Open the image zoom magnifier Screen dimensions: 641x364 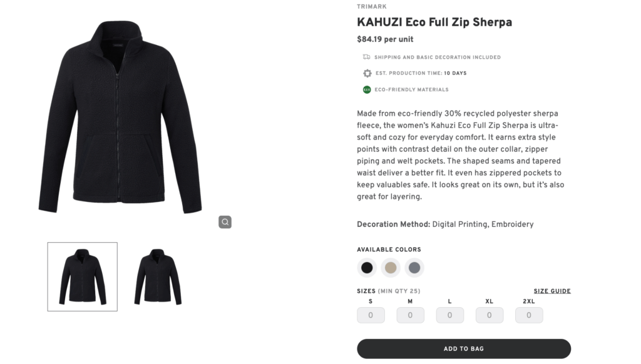point(225,222)
